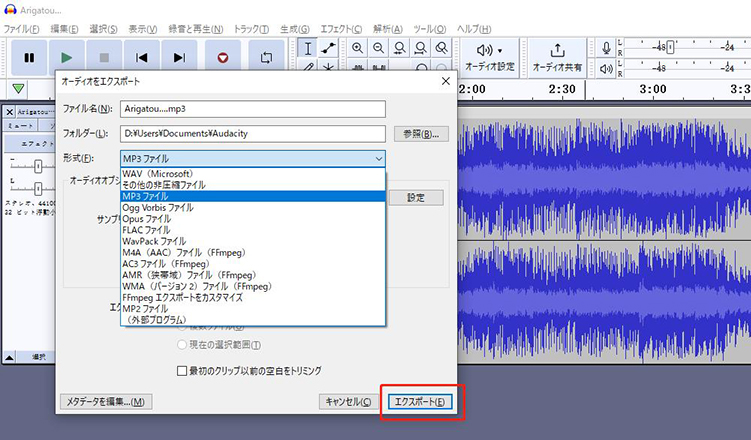The image size is (751, 440).
Task: Choose MP2 ファイル format
Action: point(253,309)
